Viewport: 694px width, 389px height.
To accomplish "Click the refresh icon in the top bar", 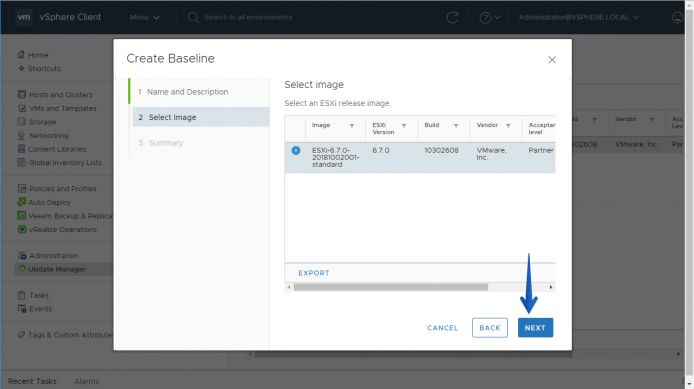I will coord(452,18).
